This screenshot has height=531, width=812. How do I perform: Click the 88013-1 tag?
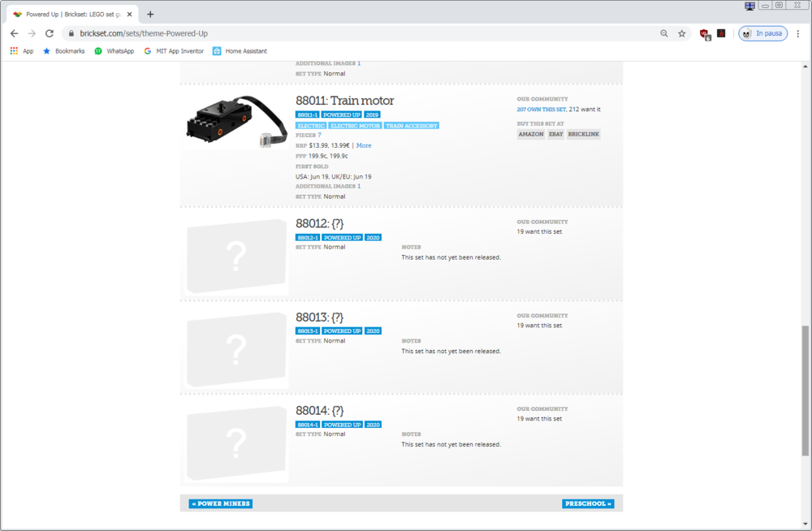tap(308, 330)
